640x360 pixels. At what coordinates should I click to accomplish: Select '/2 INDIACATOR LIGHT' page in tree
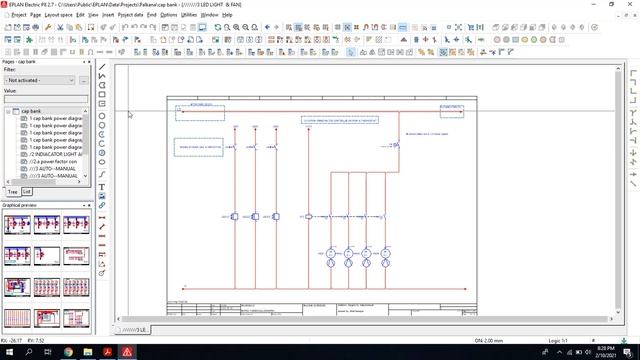pos(56,154)
